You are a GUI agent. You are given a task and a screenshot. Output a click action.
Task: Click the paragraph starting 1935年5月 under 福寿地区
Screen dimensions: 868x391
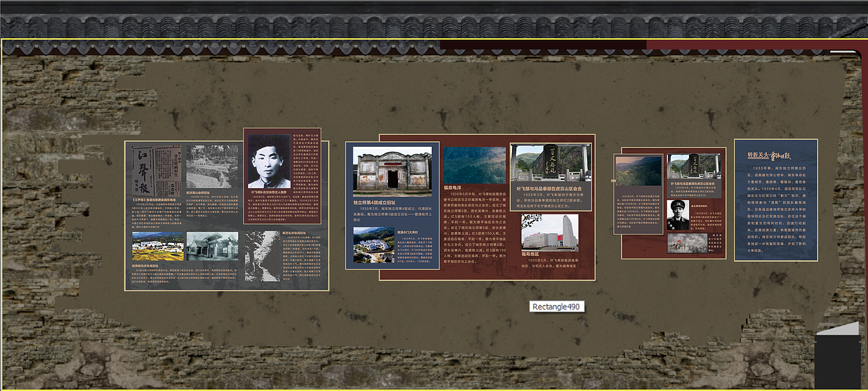(550, 263)
